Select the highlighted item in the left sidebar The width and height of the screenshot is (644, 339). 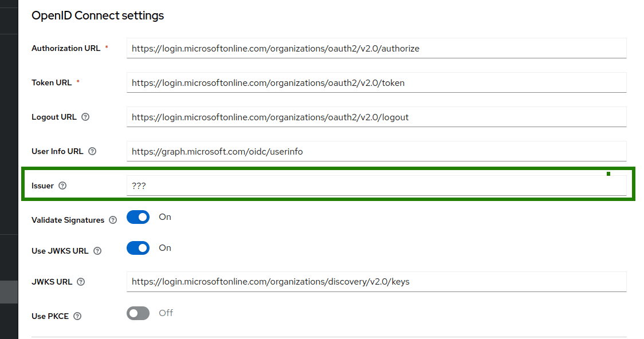click(9, 292)
